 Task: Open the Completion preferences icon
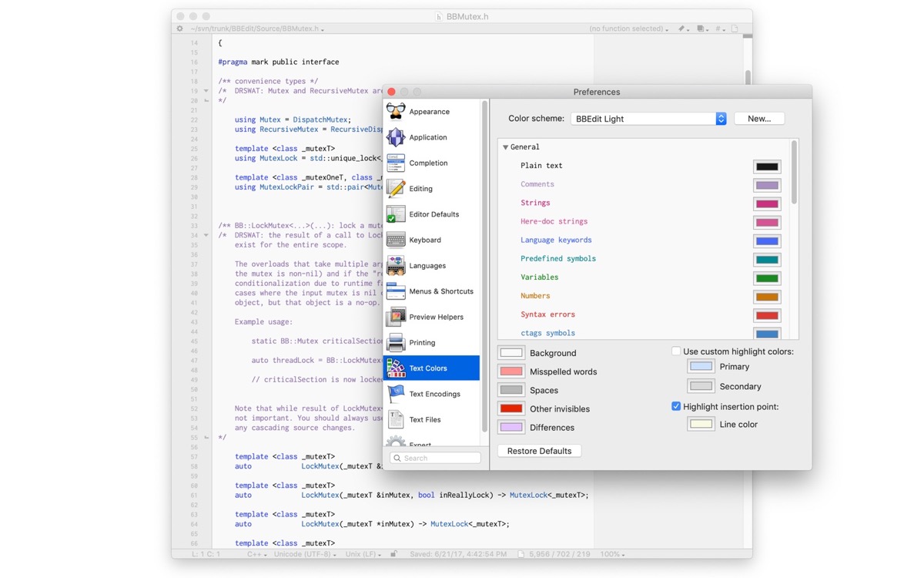point(396,163)
